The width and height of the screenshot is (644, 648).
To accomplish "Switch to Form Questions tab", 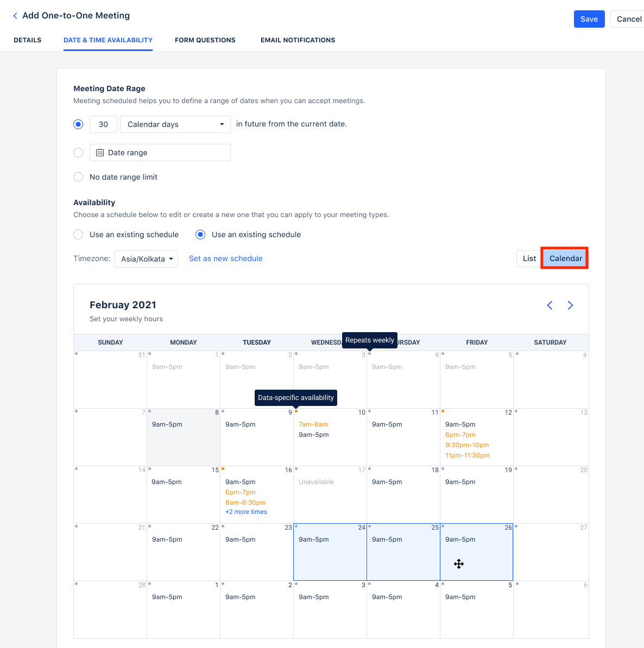I will click(x=205, y=40).
